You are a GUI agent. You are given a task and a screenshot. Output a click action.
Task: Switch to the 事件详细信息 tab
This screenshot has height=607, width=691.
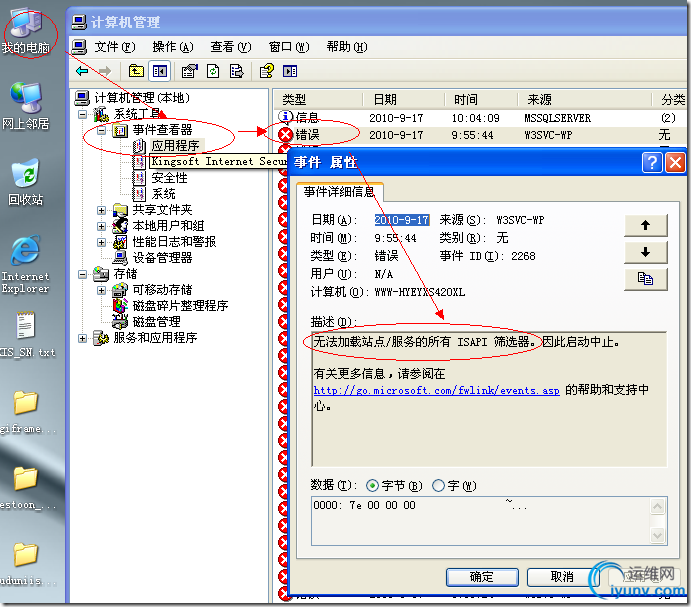tap(339, 192)
